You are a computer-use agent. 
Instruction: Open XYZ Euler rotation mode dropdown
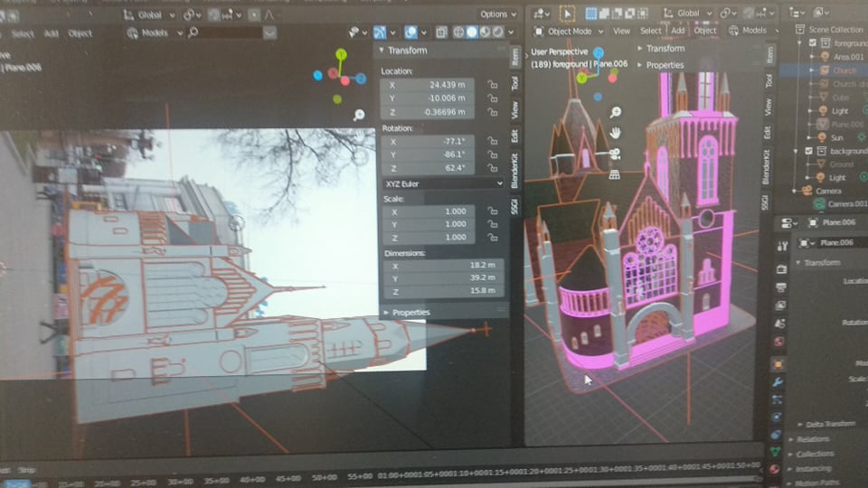point(443,183)
